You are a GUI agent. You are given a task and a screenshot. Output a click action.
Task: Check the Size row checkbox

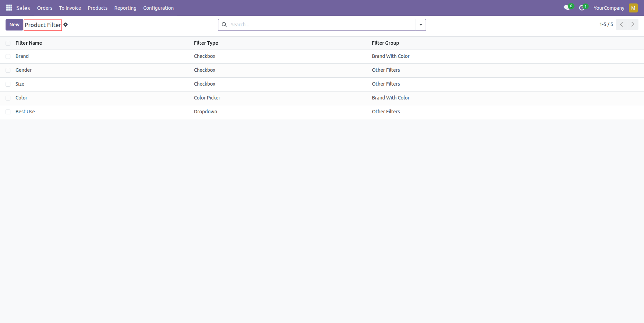coord(8,84)
